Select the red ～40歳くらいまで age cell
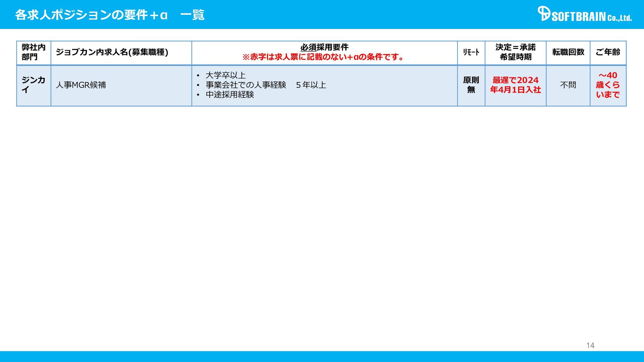Image resolution: width=644 pixels, height=362 pixels. pos(608,85)
